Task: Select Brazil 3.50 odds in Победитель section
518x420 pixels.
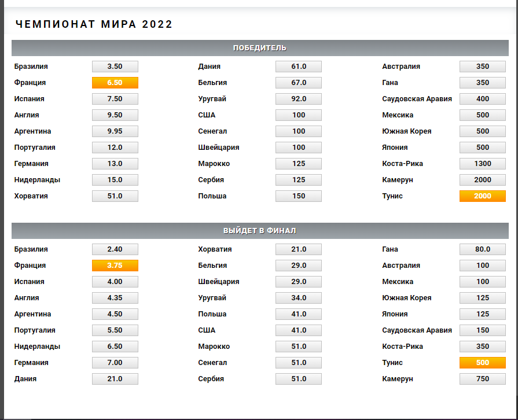Action: point(115,67)
